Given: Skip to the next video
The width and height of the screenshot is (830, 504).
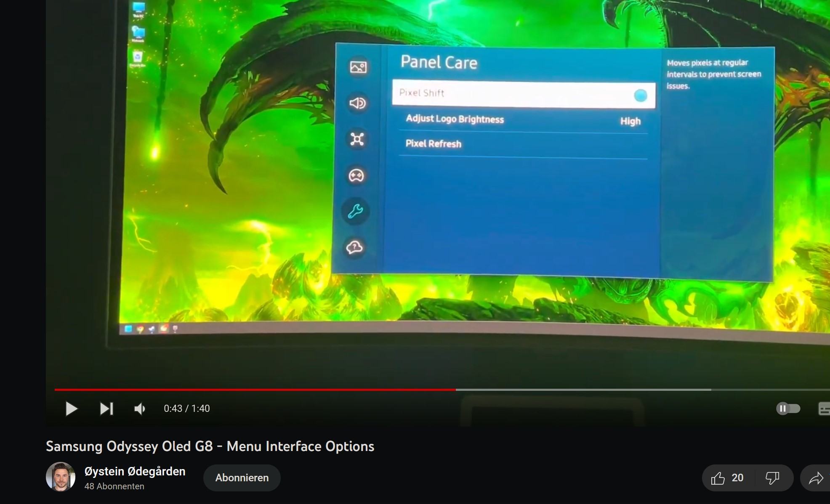Looking at the screenshot, I should (x=106, y=409).
